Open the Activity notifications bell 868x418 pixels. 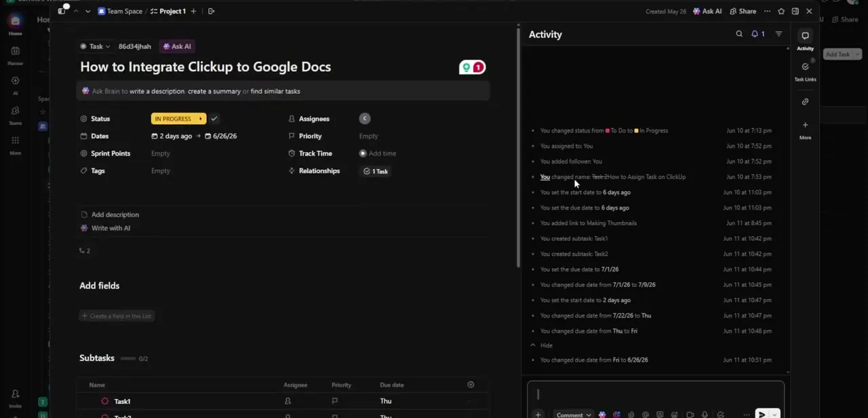pos(757,34)
